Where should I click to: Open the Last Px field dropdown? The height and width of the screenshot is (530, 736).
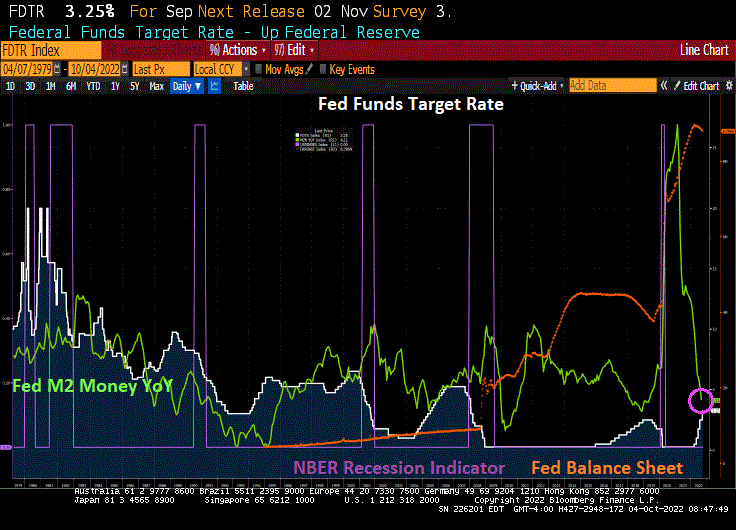click(x=159, y=69)
